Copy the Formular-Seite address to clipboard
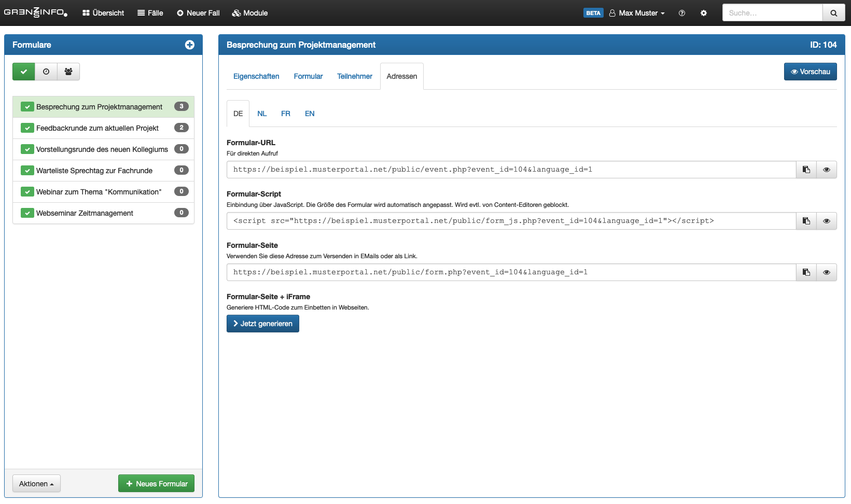Viewport: 851px width, 504px height. point(806,272)
